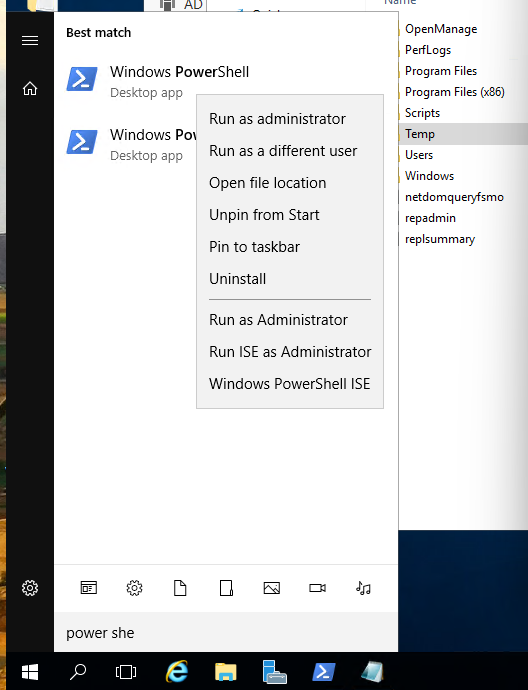Filter search results by Folders icon
This screenshot has height=690, width=528.
[x=226, y=588]
